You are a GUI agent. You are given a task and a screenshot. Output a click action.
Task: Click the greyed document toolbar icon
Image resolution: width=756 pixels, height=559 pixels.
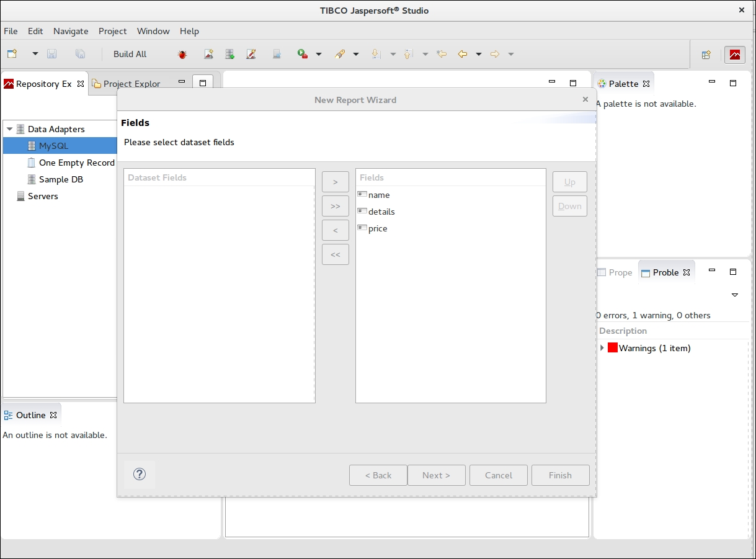pyautogui.click(x=277, y=54)
